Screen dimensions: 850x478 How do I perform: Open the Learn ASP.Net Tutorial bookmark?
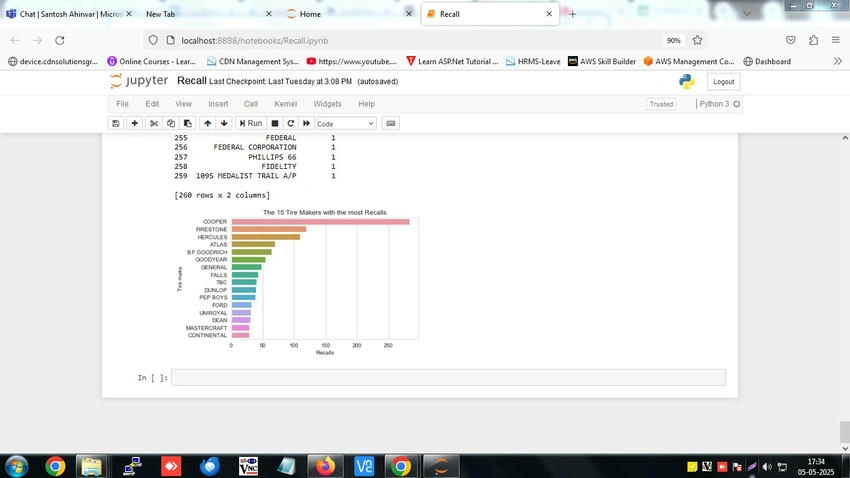(x=452, y=61)
